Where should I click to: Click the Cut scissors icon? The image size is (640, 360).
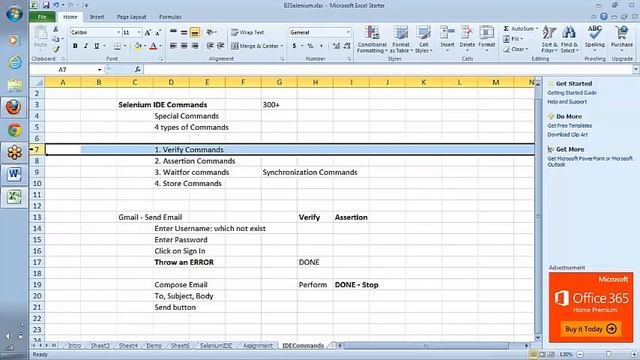(x=56, y=29)
